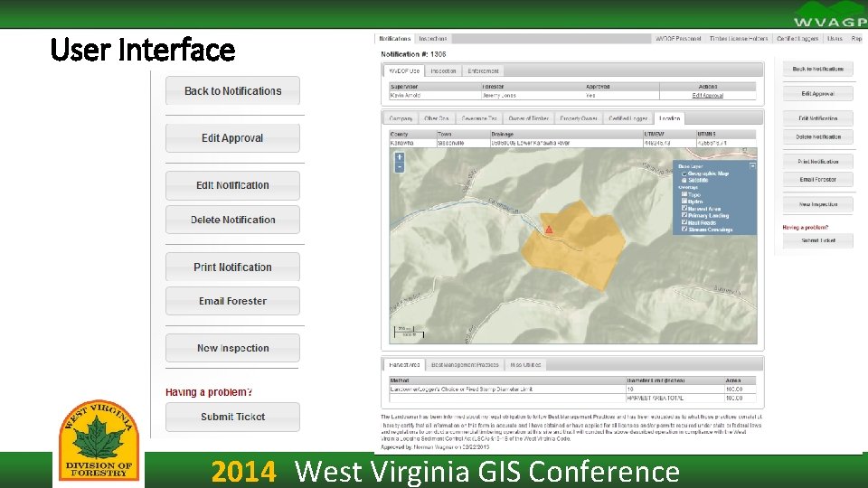This screenshot has width=868, height=488.
Task: Open the Users top navigation tab
Action: point(835,39)
